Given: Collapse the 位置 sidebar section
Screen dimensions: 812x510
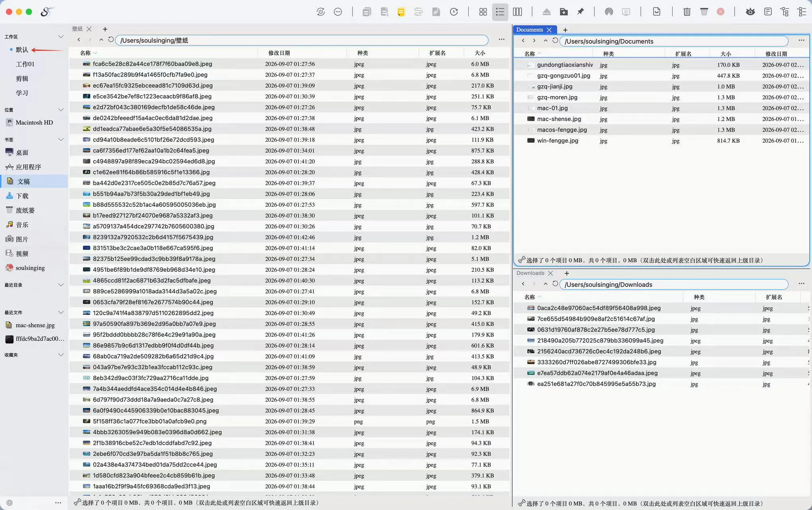Looking at the screenshot, I should point(61,110).
